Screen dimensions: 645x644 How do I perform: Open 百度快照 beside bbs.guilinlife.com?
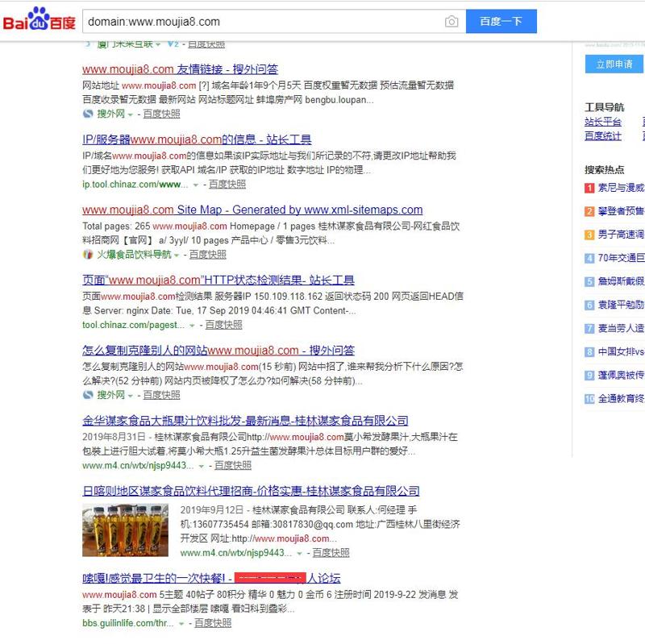point(213,623)
